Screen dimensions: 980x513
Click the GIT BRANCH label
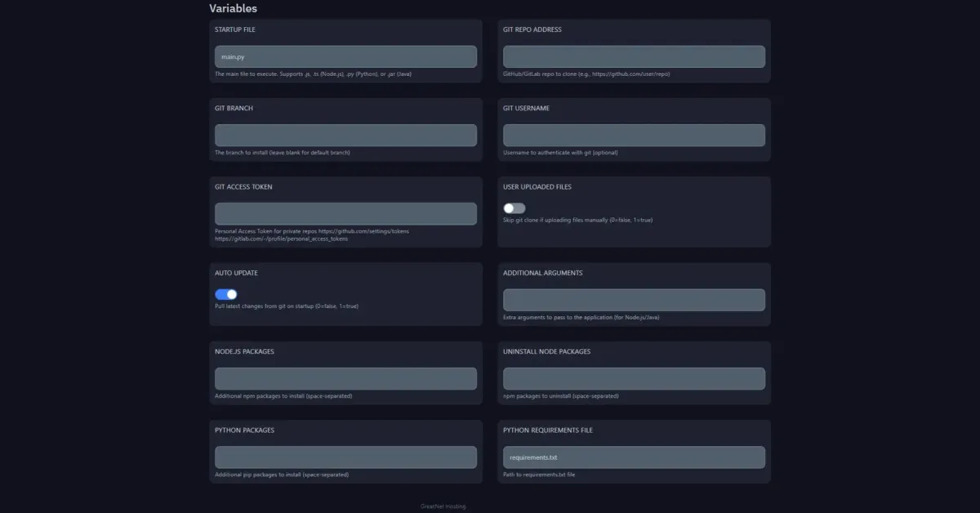pyautogui.click(x=234, y=108)
